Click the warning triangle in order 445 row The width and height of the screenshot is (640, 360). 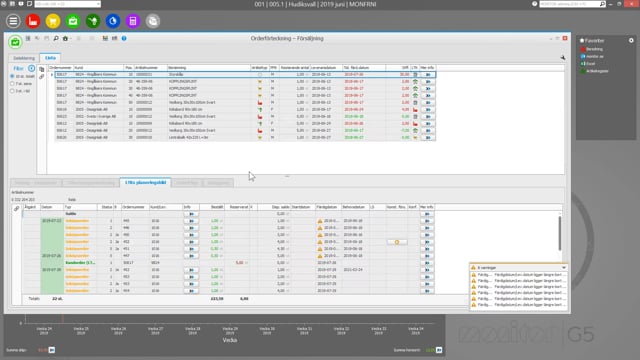[x=320, y=221]
